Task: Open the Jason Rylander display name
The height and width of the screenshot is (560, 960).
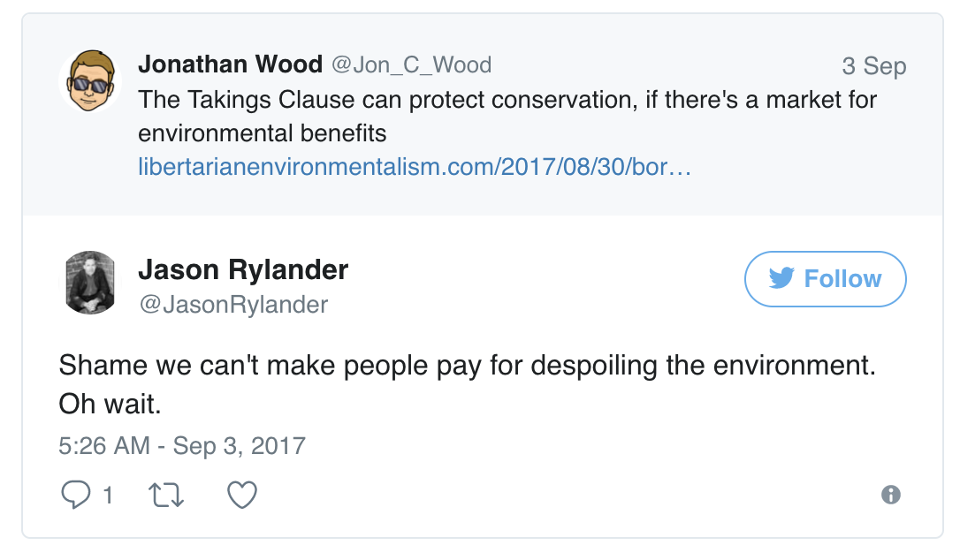Action: pos(243,269)
